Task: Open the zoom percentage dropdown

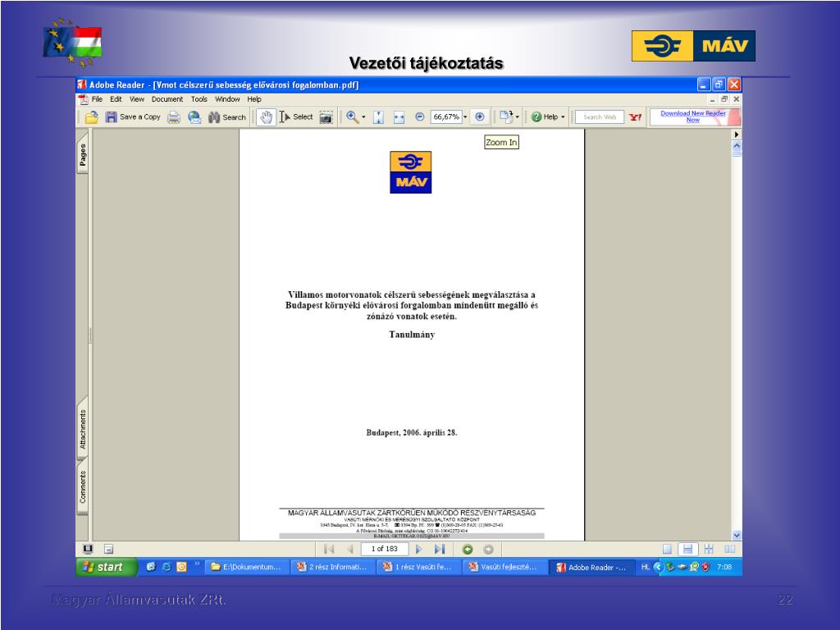Action: [x=465, y=116]
